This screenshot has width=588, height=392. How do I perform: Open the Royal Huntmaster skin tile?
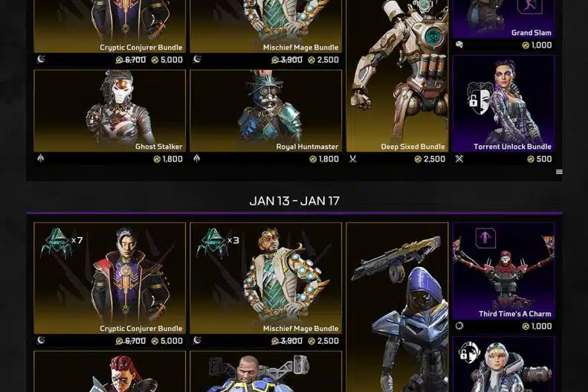(266, 111)
